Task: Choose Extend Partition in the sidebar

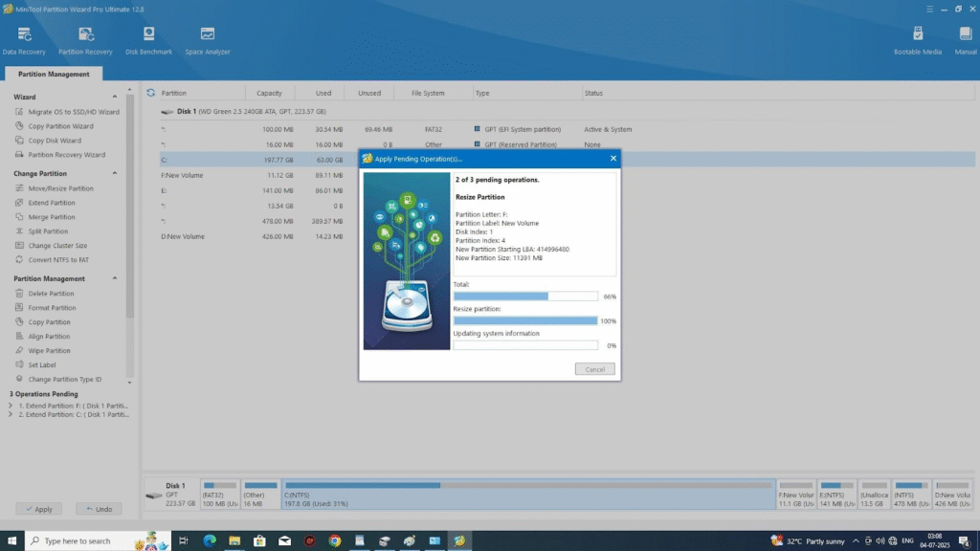Action: [x=45, y=203]
